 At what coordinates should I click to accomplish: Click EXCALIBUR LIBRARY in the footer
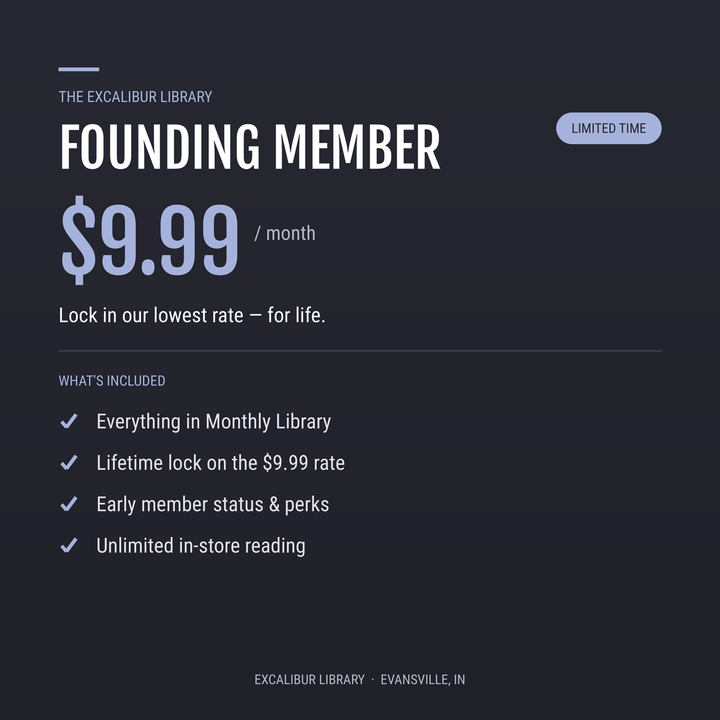(x=309, y=680)
